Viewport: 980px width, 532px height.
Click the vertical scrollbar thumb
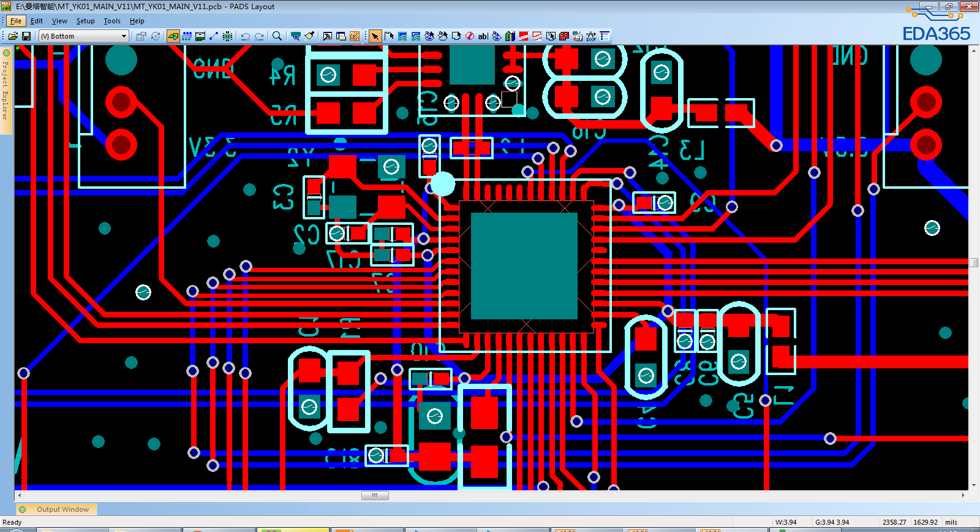pyautogui.click(x=974, y=262)
